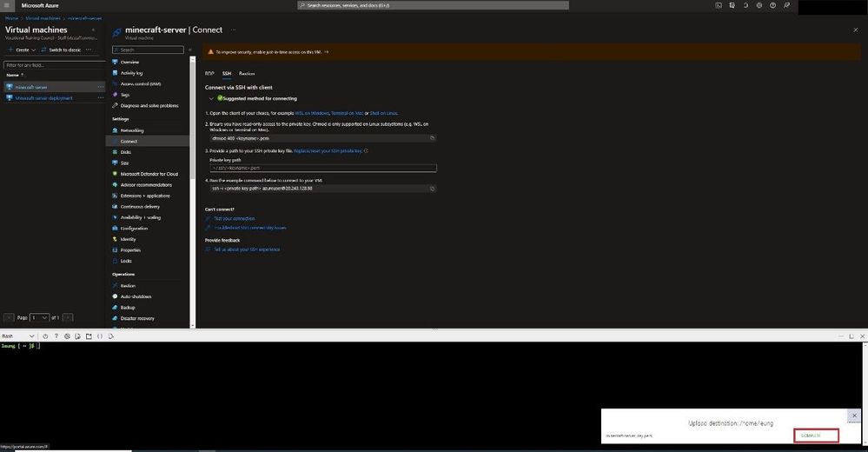Open more commands ellipsis beside Switch to classic

(89, 50)
